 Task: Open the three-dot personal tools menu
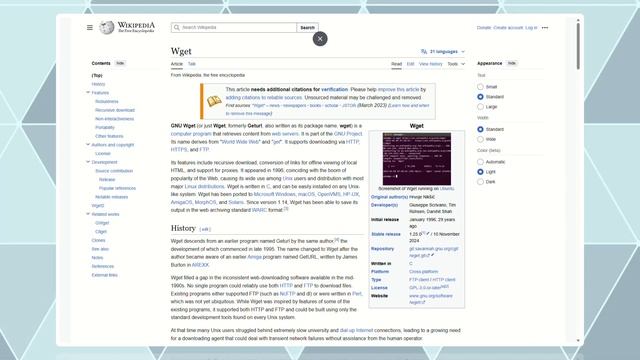[x=545, y=28]
